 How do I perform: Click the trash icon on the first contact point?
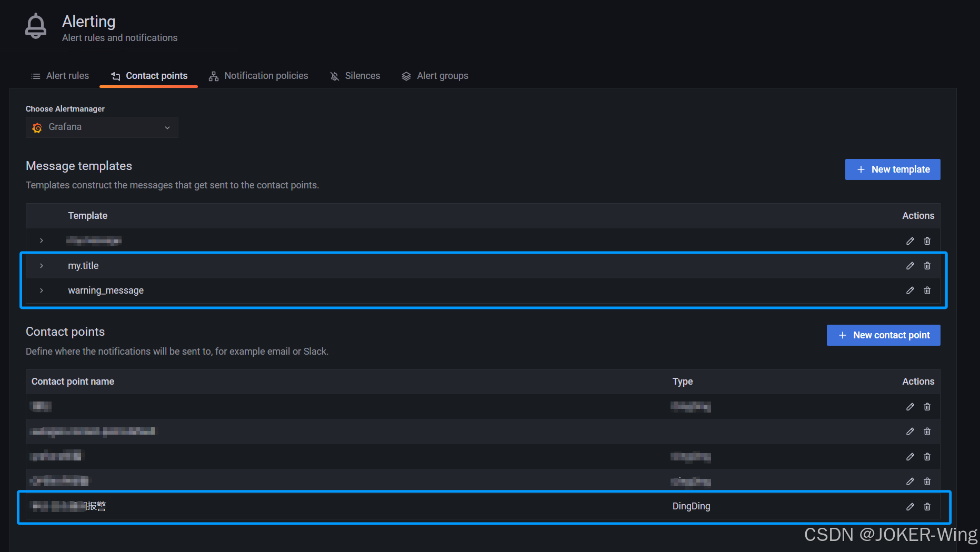927,406
